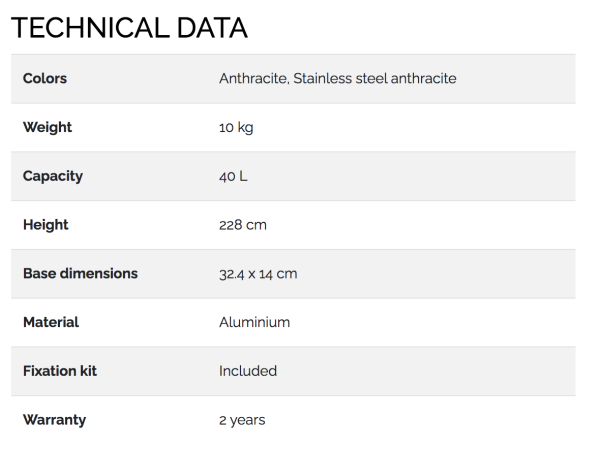This screenshot has height=449, width=600.
Task: Click the Included fixation kit value
Action: click(x=248, y=371)
